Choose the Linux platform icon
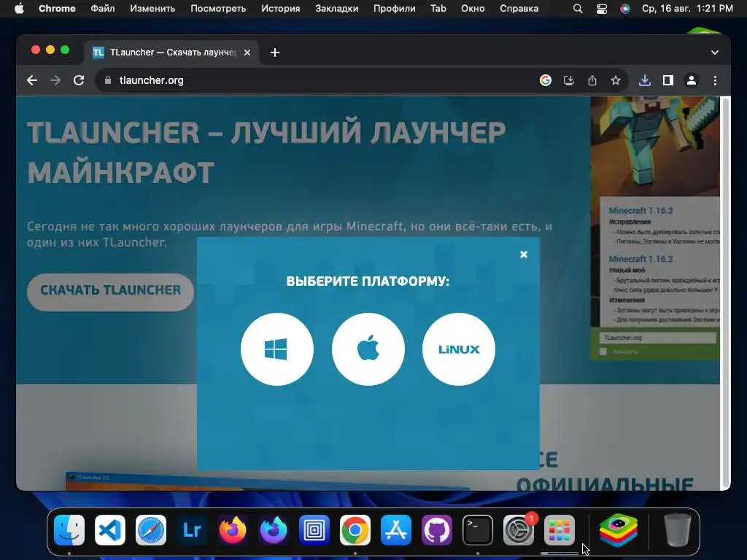The image size is (747, 560). (x=459, y=349)
